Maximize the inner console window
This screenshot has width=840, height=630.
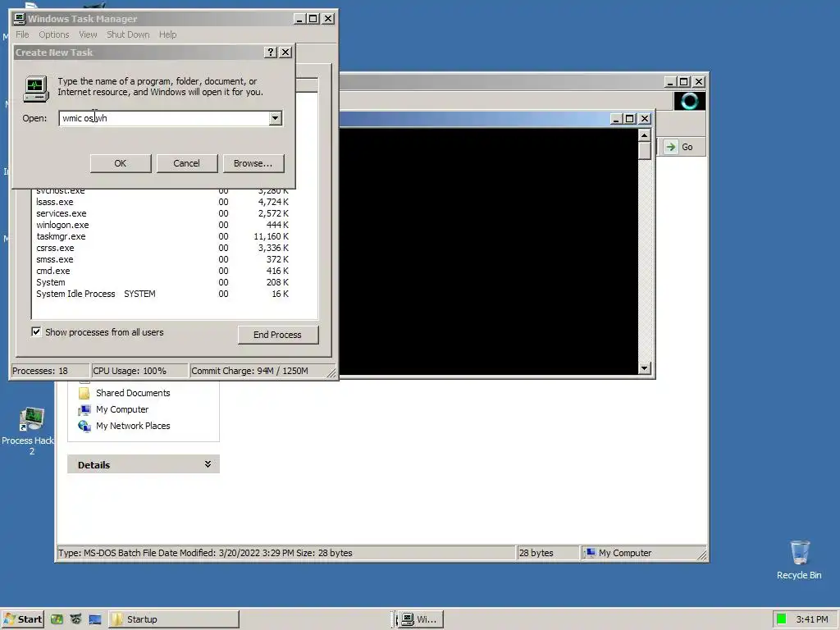(x=630, y=119)
